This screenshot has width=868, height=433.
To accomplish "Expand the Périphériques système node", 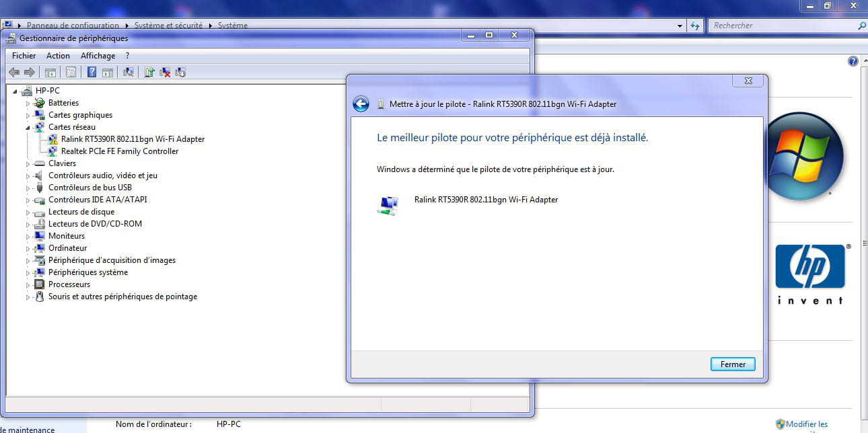I will click(28, 272).
